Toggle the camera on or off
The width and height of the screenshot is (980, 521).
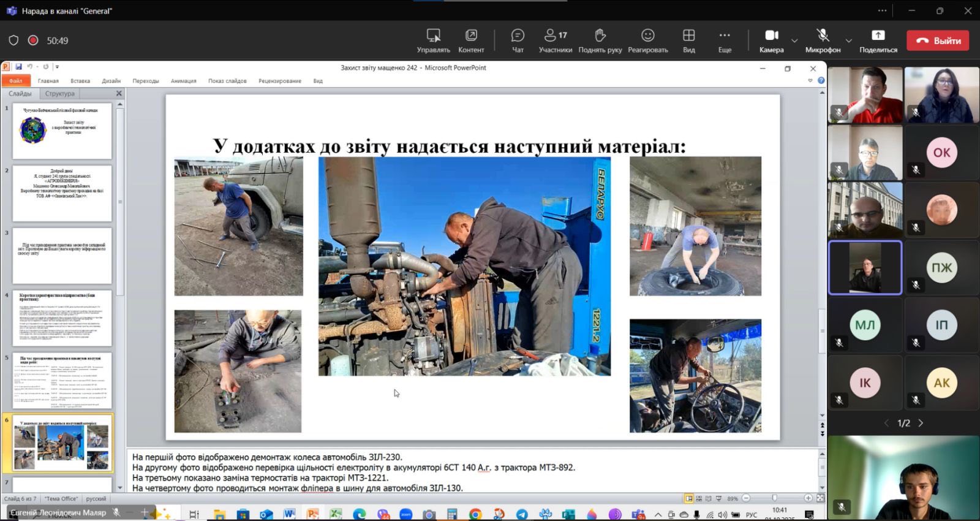[x=771, y=40]
